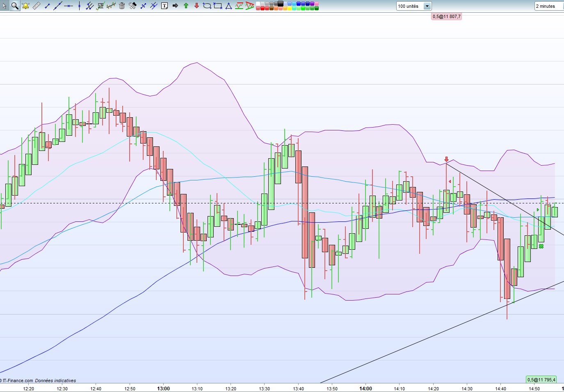
Task: Open the 100 unités dropdown
Action: 414,6
